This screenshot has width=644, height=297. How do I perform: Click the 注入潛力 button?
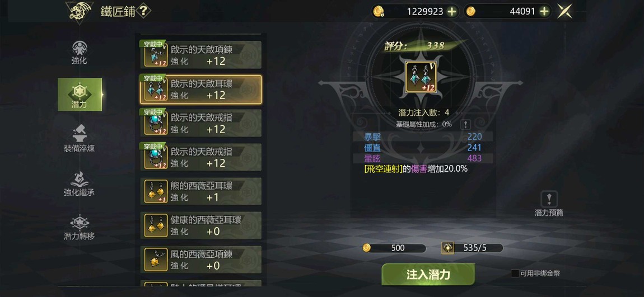(428, 275)
